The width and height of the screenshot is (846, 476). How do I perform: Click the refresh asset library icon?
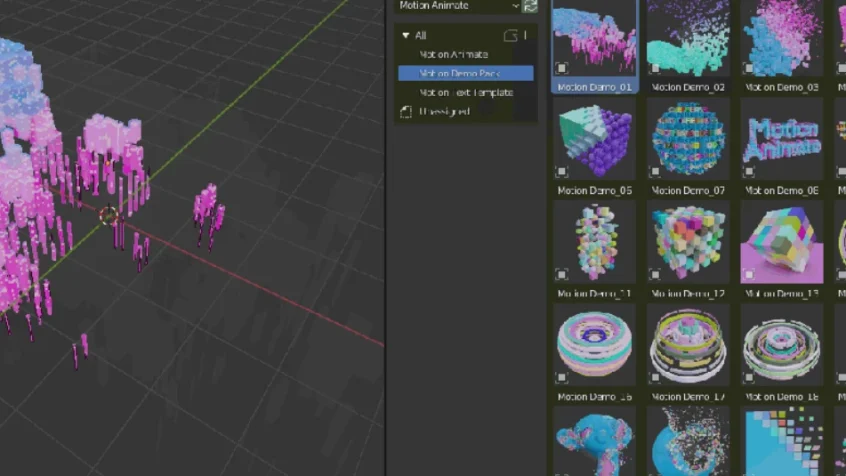pyautogui.click(x=530, y=6)
